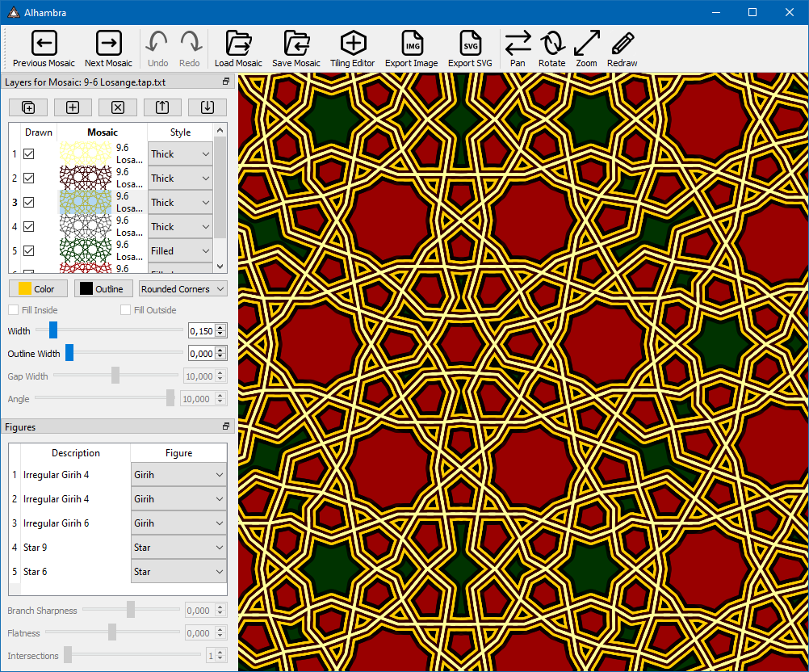Enable Fill Outside checkbox

pyautogui.click(x=125, y=310)
